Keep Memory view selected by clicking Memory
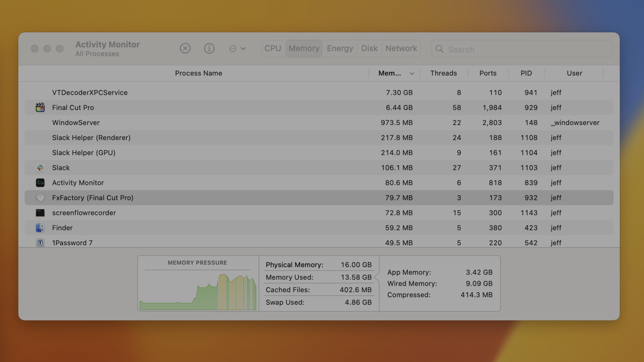Screen dimensions: 644x362 click(x=304, y=48)
